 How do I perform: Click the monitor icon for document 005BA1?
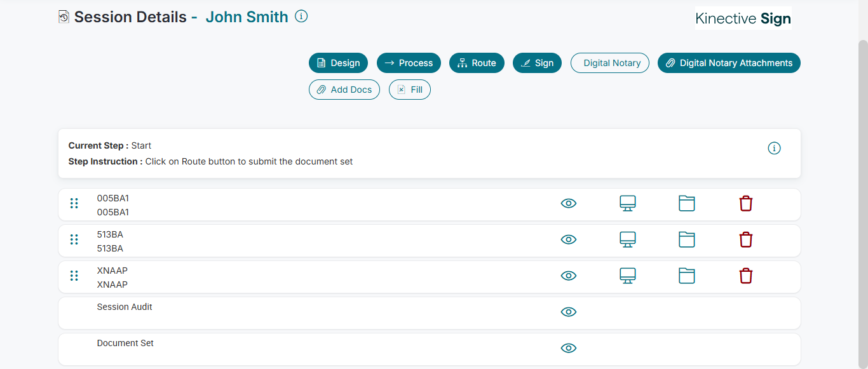(x=628, y=204)
